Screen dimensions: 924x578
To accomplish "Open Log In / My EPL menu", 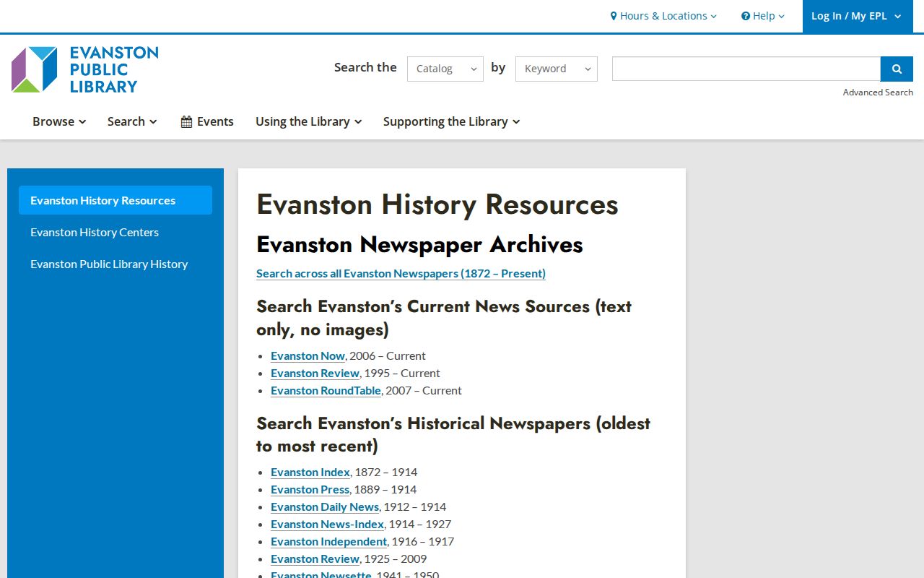I will [858, 16].
